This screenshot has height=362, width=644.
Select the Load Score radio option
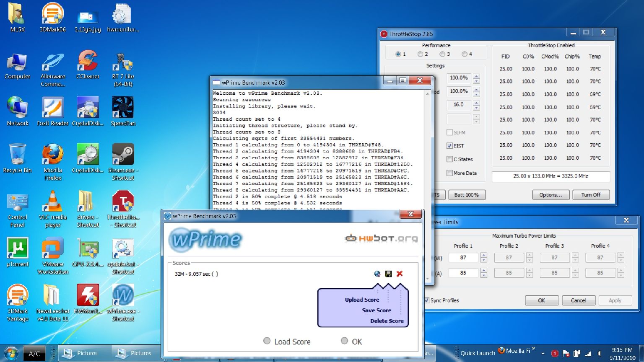click(x=267, y=341)
